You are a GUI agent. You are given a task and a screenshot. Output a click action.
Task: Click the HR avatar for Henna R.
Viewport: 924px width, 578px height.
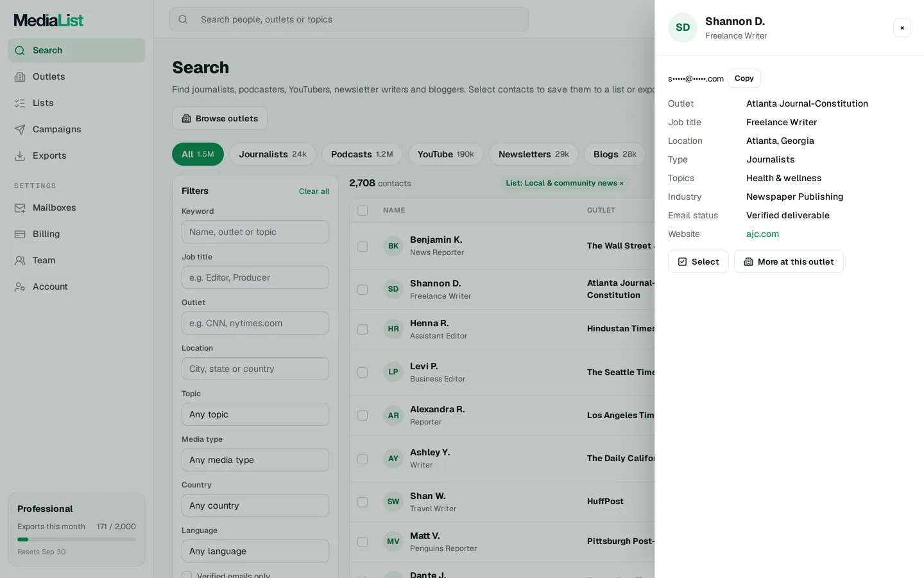[393, 329]
